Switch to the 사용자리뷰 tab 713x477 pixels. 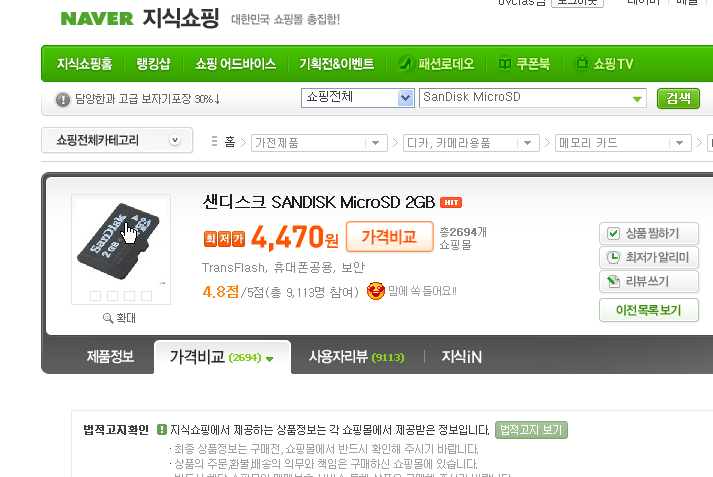click(356, 357)
